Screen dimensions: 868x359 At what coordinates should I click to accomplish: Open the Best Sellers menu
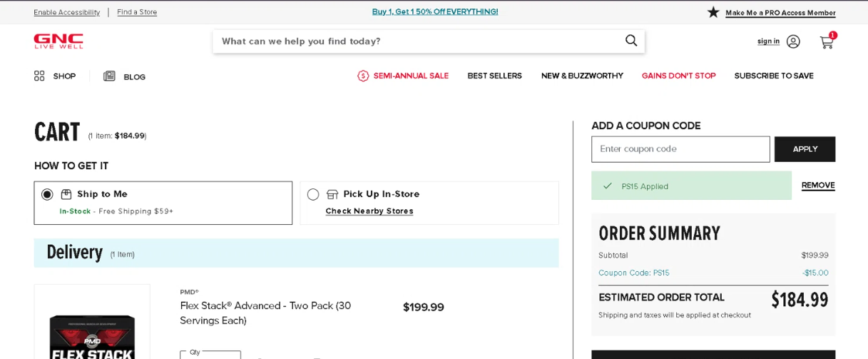(494, 76)
